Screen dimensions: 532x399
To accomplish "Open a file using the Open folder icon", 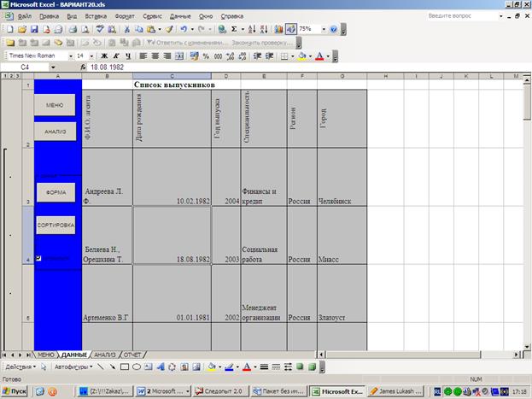I will point(22,30).
